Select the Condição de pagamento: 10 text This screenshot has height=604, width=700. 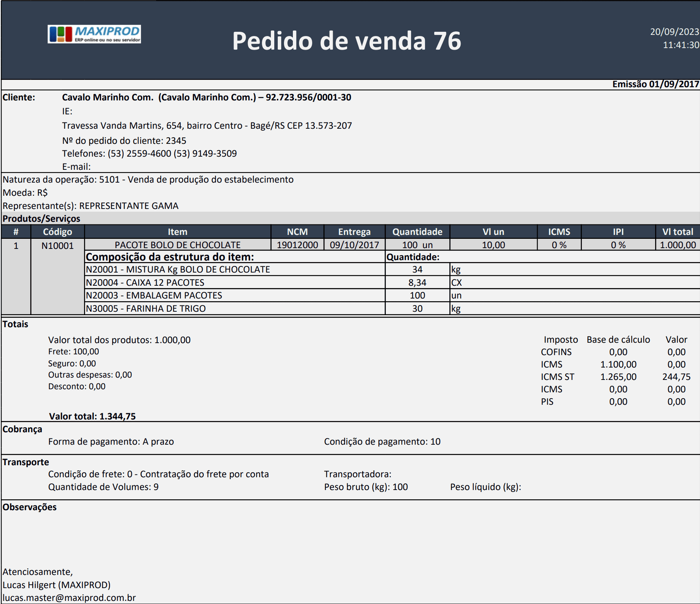coord(382,442)
